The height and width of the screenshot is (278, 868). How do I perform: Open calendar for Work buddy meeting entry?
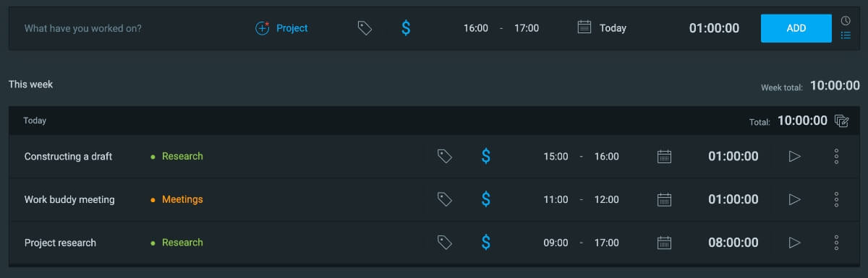(664, 199)
